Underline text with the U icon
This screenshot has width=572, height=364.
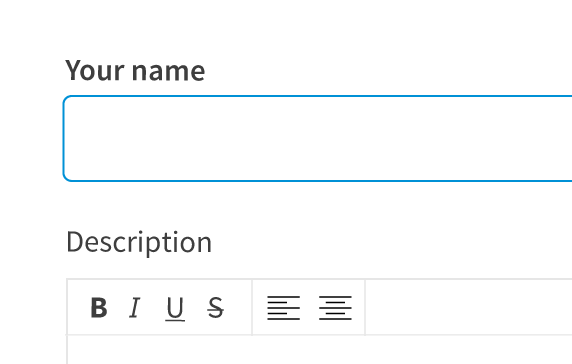click(x=175, y=309)
